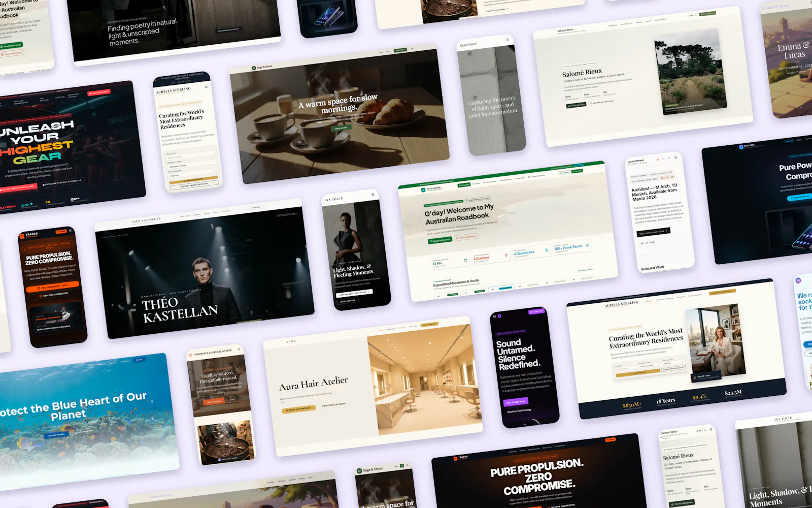
Task: Click purple logo on the partially visible socks mockup
Action: pyautogui.click(x=798, y=280)
